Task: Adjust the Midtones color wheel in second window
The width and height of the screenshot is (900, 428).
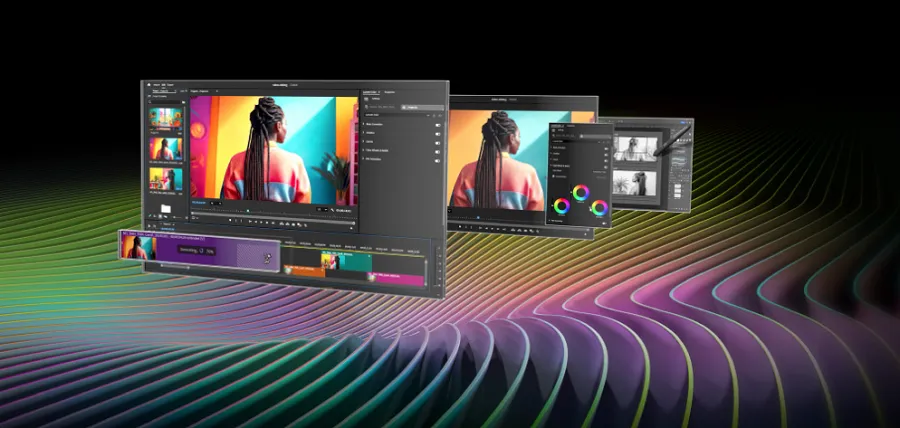Action: pyautogui.click(x=581, y=193)
